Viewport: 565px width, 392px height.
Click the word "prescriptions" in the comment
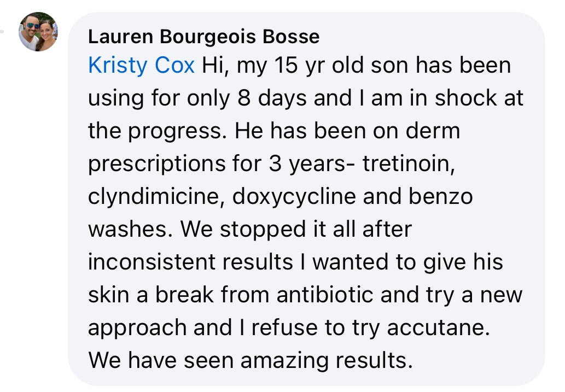point(157,165)
